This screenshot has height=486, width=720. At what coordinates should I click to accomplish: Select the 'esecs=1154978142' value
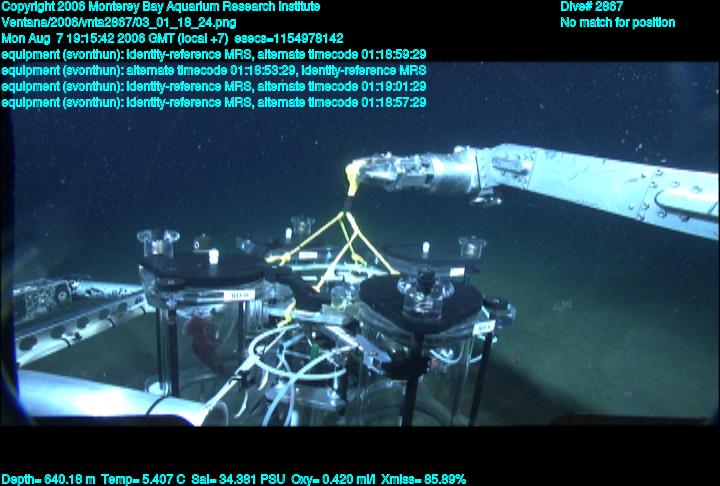pos(289,39)
